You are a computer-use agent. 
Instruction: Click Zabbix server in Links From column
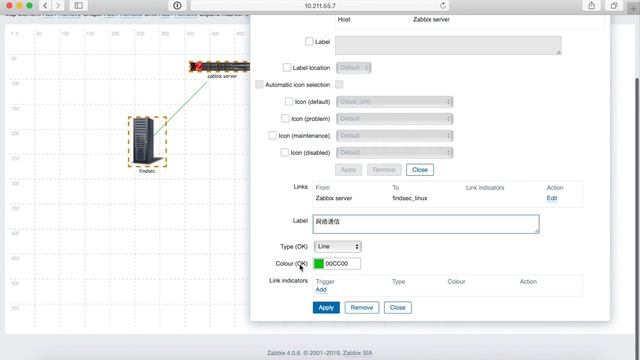(x=334, y=198)
